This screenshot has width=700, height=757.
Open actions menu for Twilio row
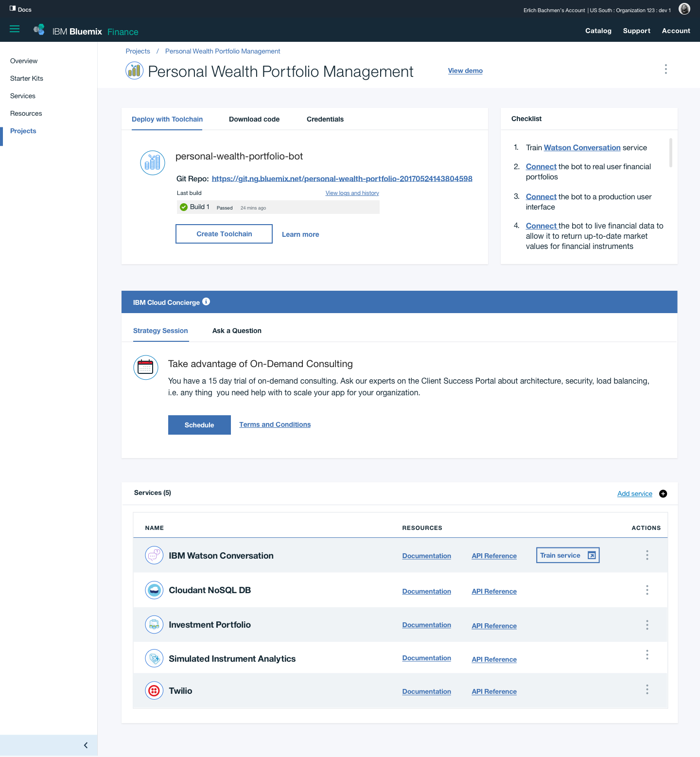click(x=647, y=689)
